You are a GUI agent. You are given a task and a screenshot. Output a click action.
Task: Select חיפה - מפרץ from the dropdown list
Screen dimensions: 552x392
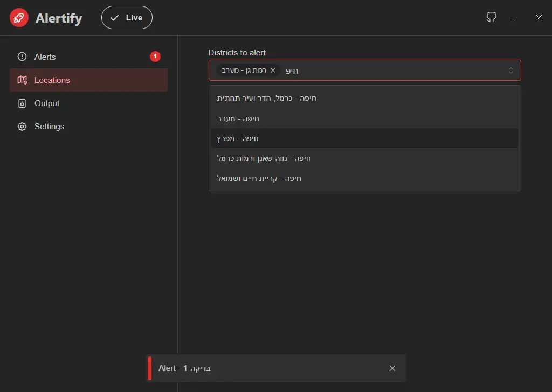point(364,138)
